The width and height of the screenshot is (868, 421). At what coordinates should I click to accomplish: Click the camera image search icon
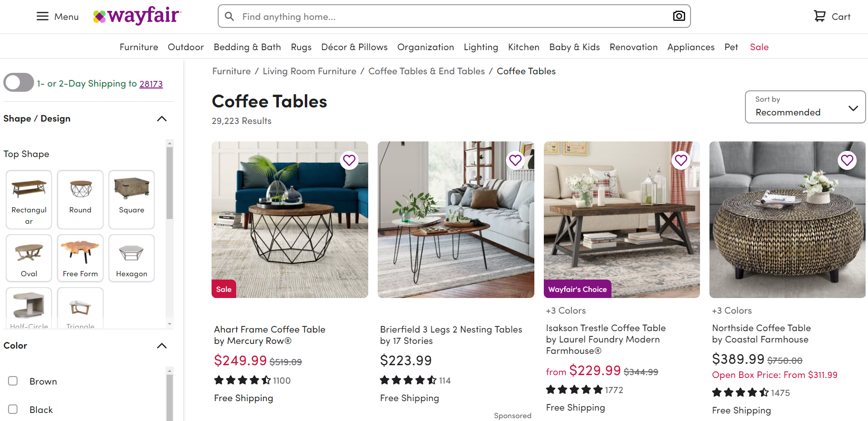[x=679, y=16]
